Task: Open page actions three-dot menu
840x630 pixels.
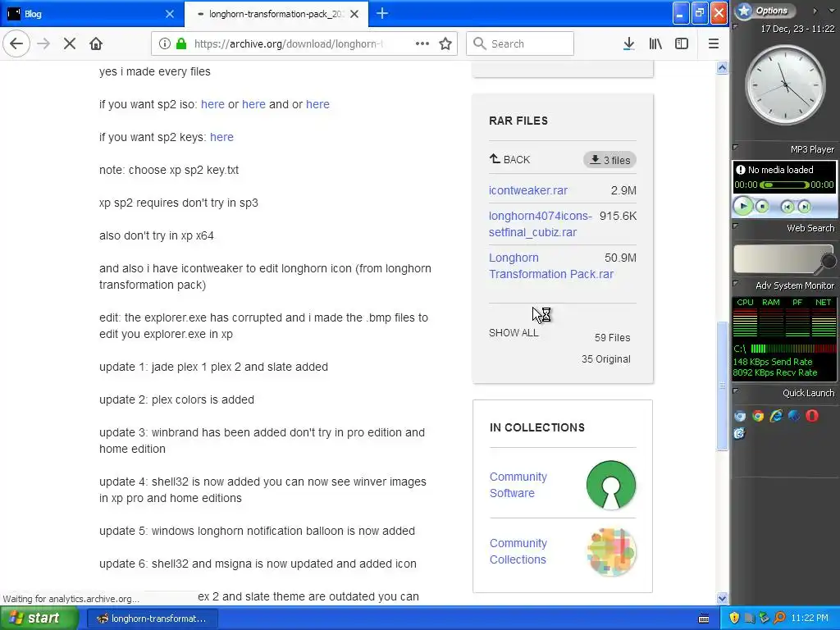Action: 422,43
